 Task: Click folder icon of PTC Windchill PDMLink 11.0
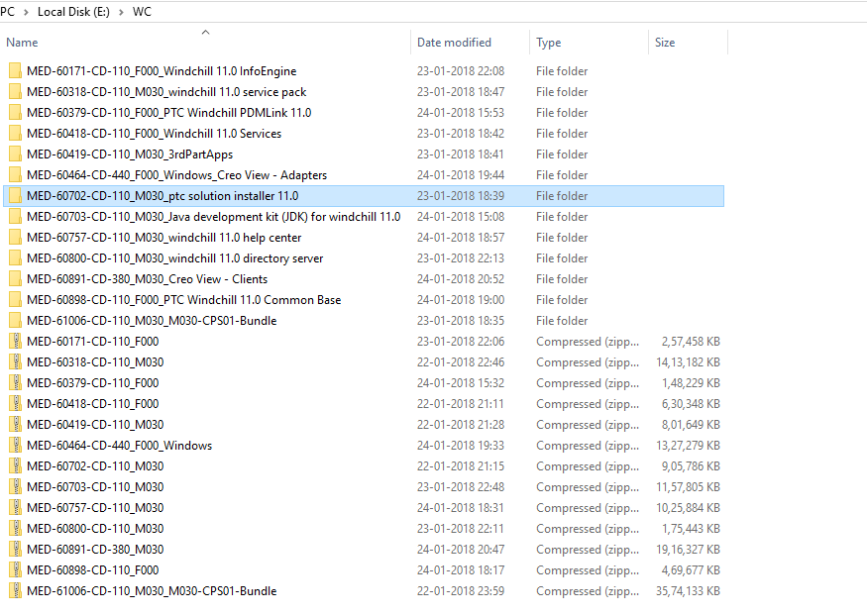(x=16, y=113)
